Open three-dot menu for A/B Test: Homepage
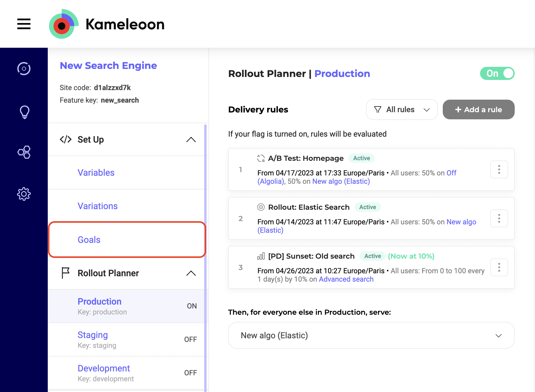Viewport: 535px width, 392px height. 499,169
